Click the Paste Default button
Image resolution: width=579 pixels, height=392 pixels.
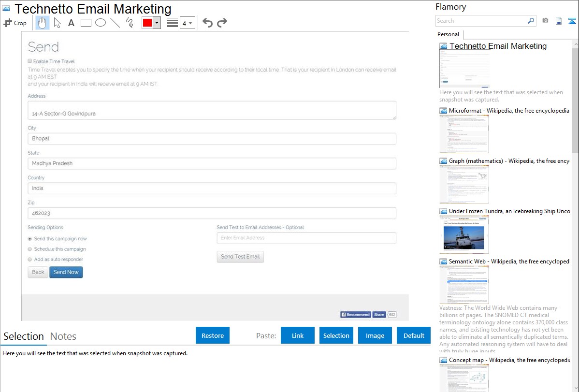tap(414, 335)
